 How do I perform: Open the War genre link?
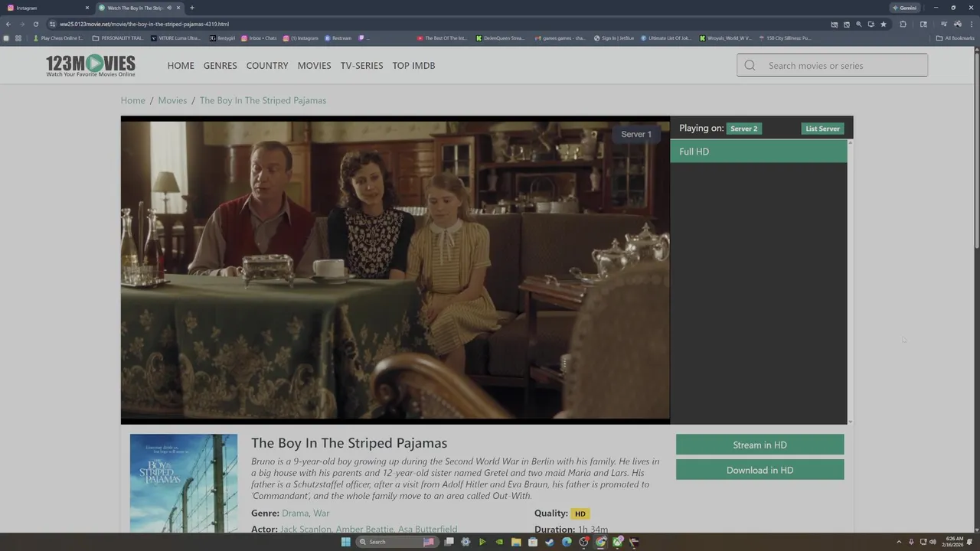(322, 514)
